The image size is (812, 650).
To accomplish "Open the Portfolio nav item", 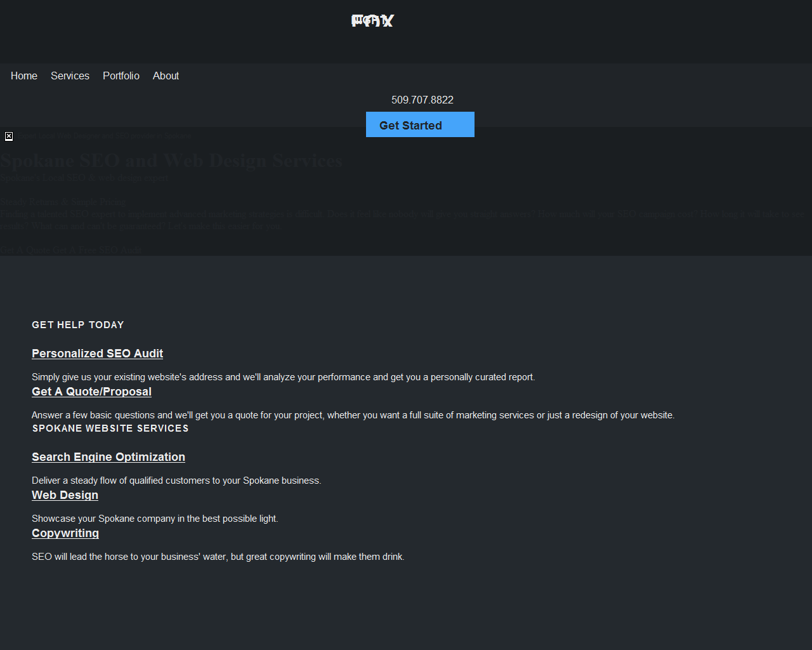I will [x=121, y=76].
